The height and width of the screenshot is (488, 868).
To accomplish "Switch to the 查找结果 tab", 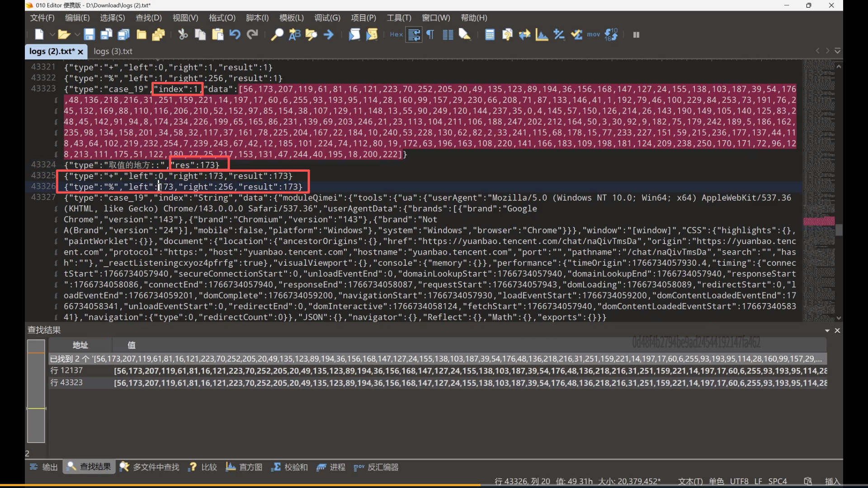I will click(x=89, y=467).
